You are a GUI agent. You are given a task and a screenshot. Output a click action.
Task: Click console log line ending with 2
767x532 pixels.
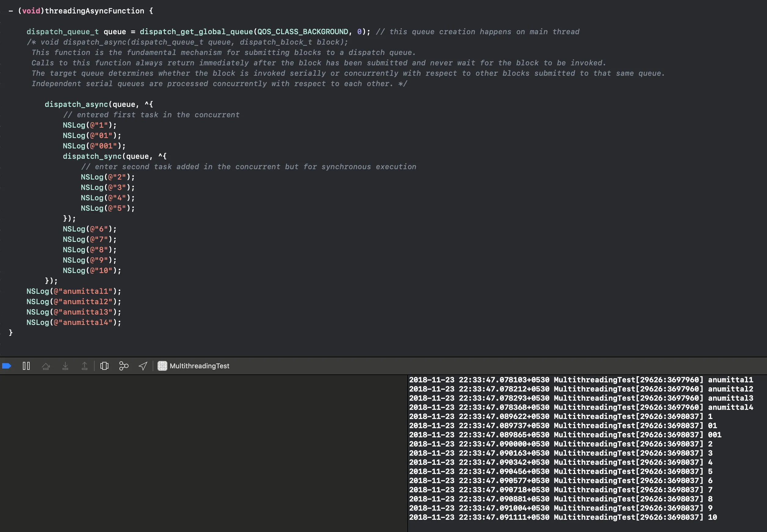click(x=561, y=444)
